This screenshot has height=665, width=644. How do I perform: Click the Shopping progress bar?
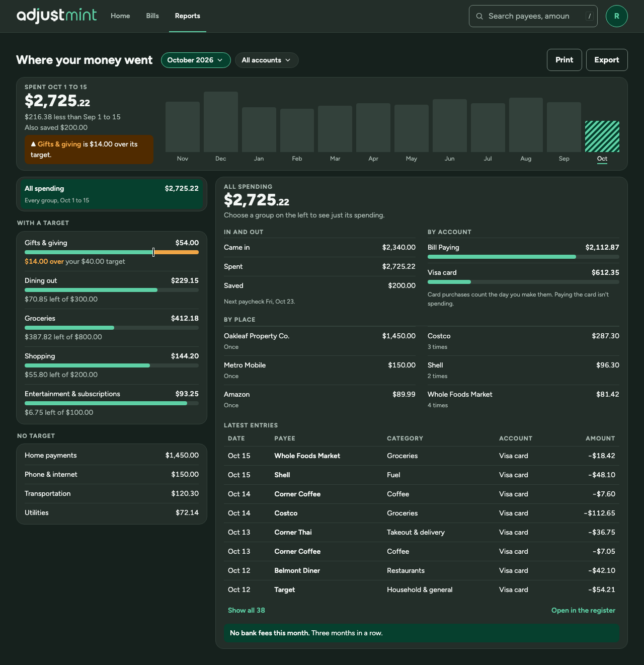112,365
